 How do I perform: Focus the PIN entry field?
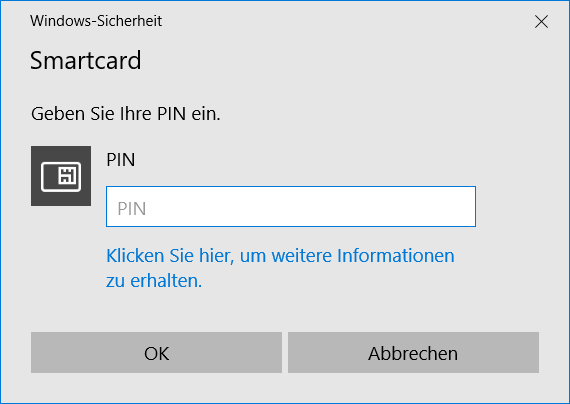pos(291,207)
